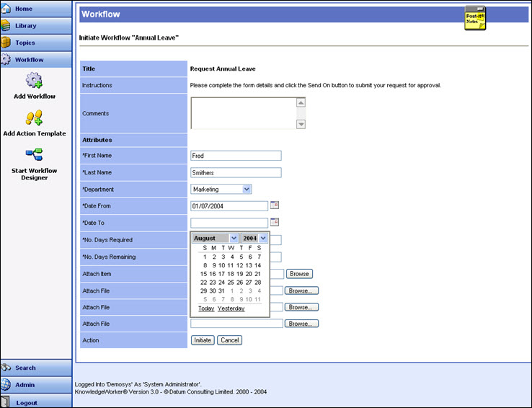Expand the 2004 year dropdown in calendar
Image resolution: width=532 pixels, height=408 pixels.
tap(254, 238)
